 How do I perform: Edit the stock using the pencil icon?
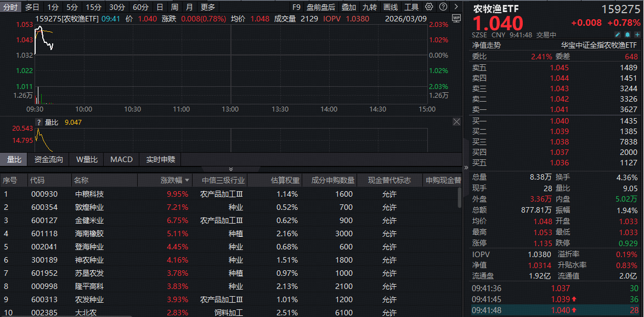point(618,35)
